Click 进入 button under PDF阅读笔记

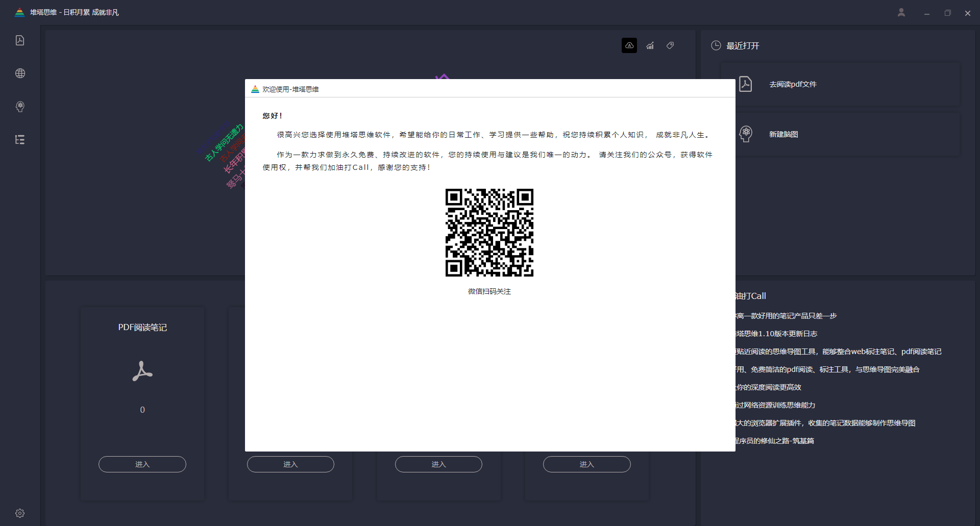(x=142, y=464)
